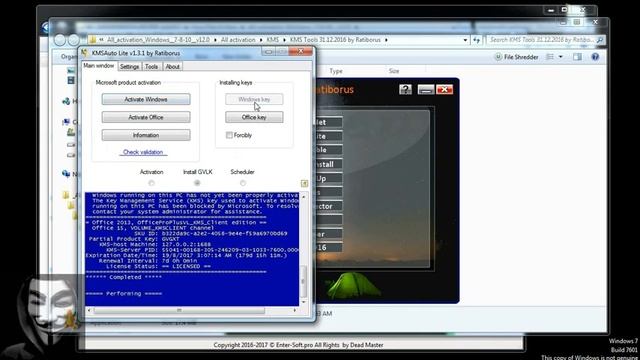This screenshot has width=640, height=360.
Task: Select the Install GVLK radio button
Action: [x=197, y=183]
